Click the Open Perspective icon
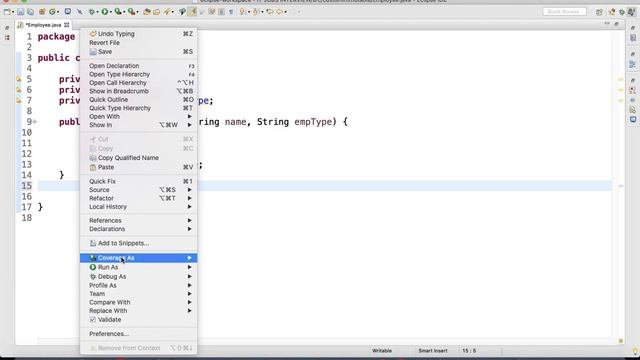Viewport: 640px width, 360px height. [599, 12]
